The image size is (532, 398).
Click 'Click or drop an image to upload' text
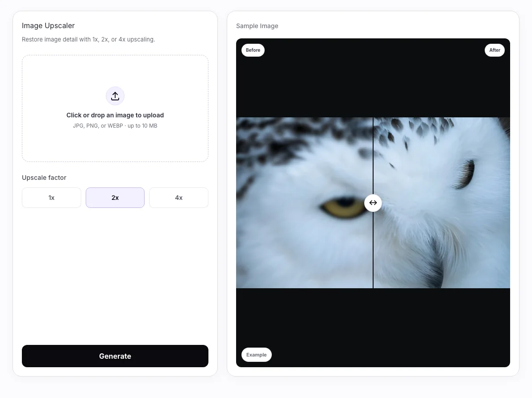click(115, 115)
